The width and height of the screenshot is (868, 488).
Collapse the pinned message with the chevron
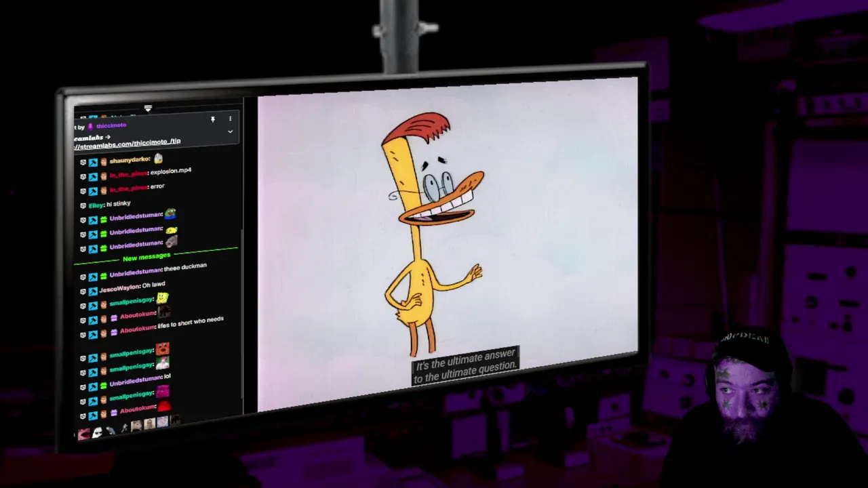point(230,131)
